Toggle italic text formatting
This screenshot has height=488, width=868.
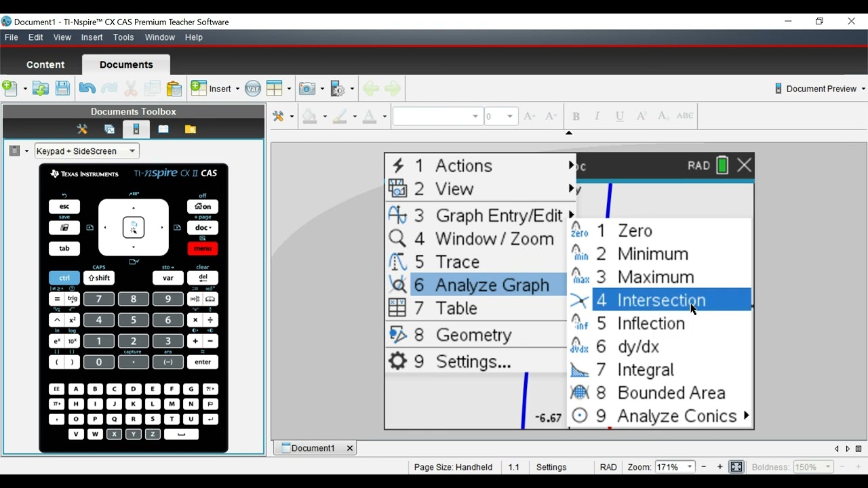click(x=597, y=116)
